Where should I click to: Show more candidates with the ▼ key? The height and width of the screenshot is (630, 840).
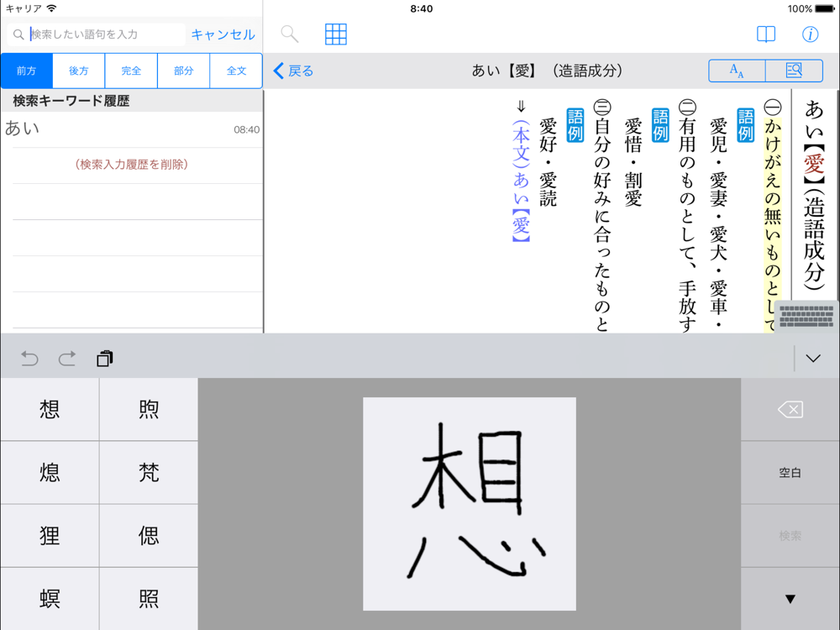(790, 598)
